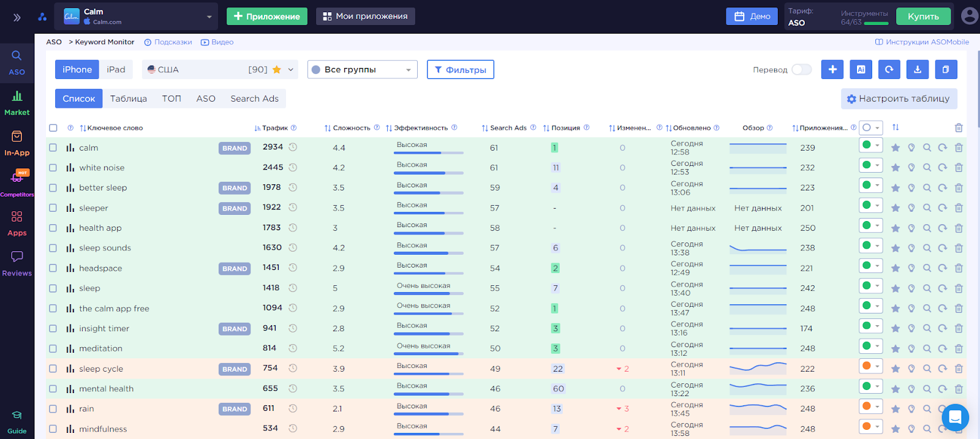
Task: Open the Фильтры filters button
Action: click(461, 70)
